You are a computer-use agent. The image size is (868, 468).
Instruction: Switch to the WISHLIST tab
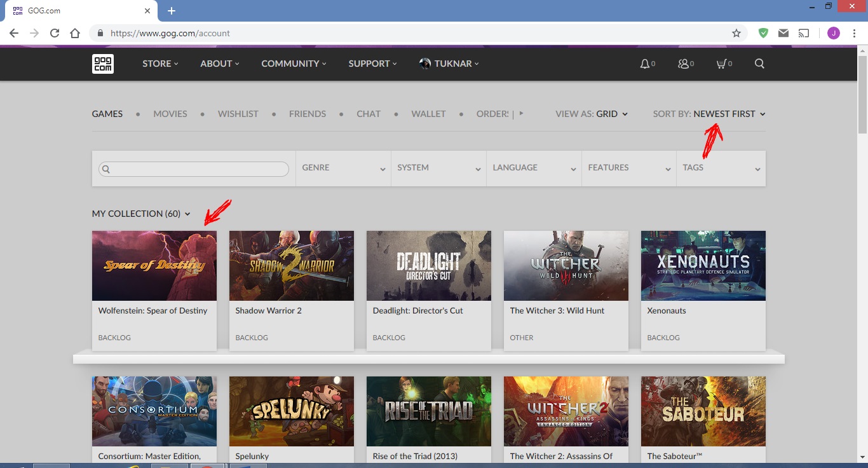[x=238, y=114]
